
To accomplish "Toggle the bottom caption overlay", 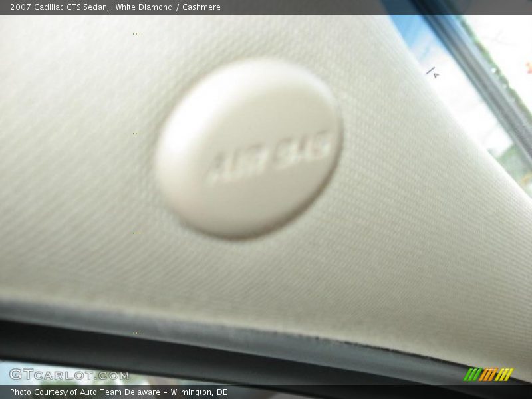I will pyautogui.click(x=266, y=391).
